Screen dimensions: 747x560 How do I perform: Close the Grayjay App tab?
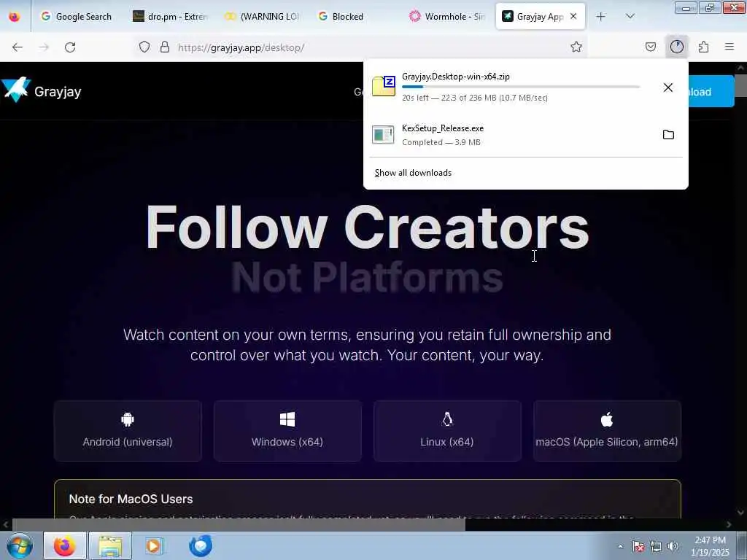click(x=573, y=16)
